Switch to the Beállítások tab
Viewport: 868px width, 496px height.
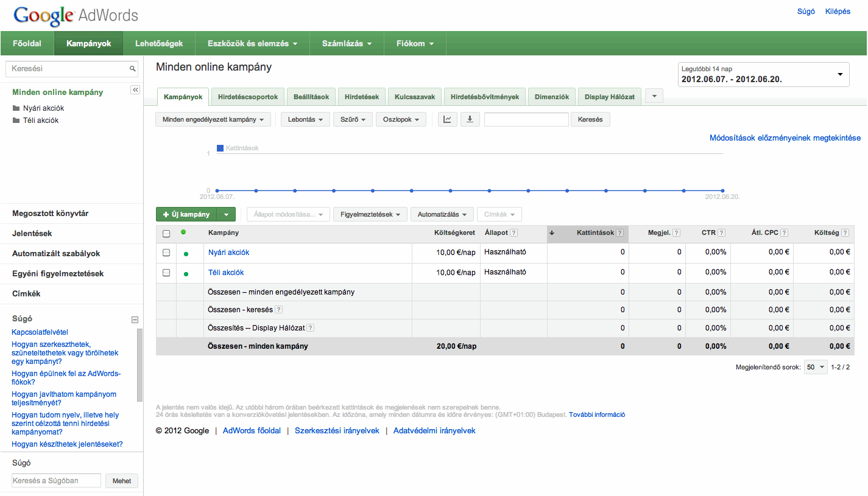311,97
